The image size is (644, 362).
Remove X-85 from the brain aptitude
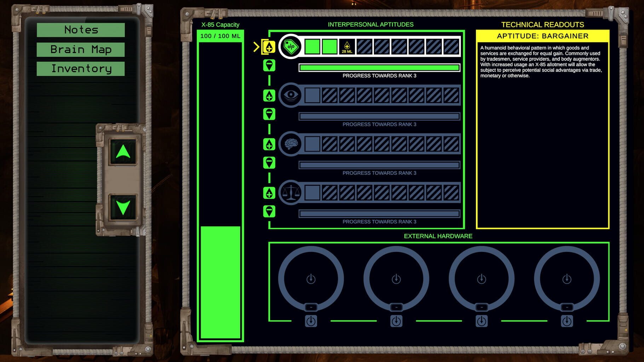click(x=269, y=163)
